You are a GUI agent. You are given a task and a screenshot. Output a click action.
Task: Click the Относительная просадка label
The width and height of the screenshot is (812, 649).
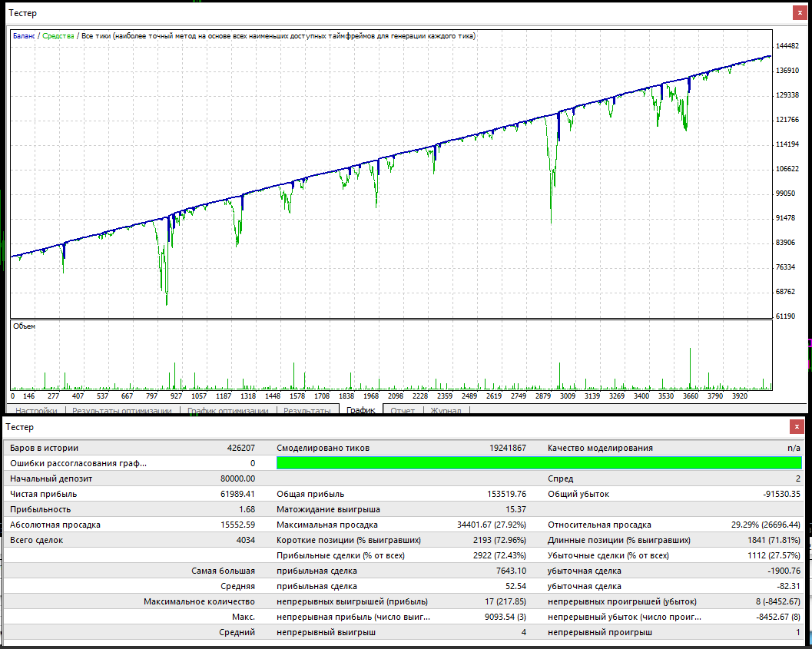(x=599, y=525)
